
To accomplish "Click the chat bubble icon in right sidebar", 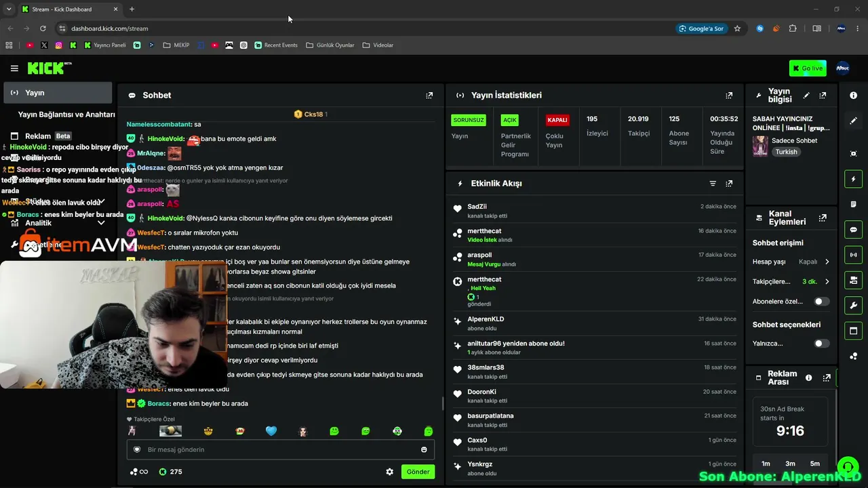I will pyautogui.click(x=853, y=230).
